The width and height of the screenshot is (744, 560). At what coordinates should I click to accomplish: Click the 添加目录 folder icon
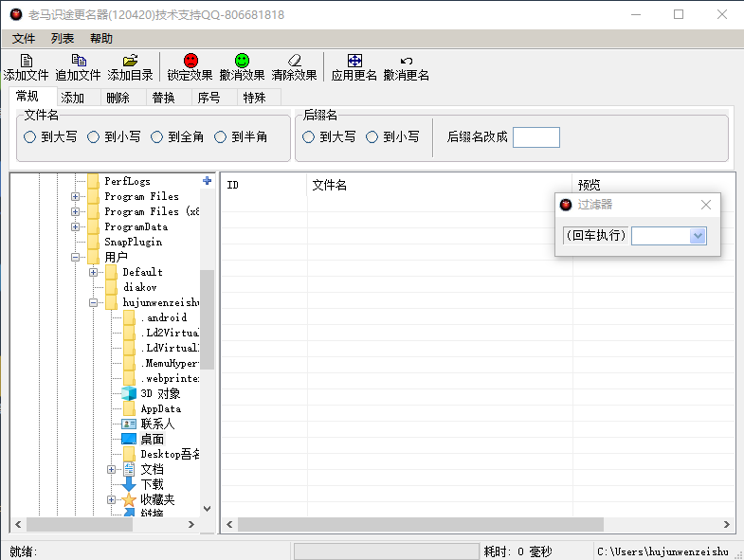coord(131,61)
